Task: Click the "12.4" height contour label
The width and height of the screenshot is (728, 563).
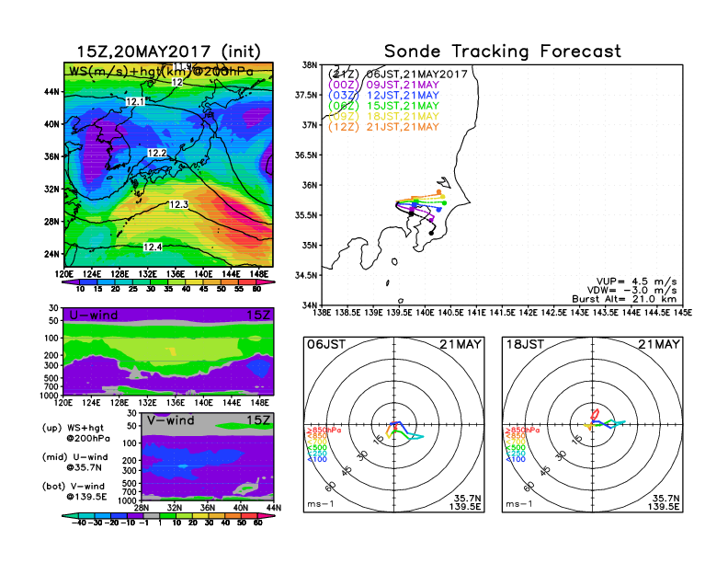Action: point(153,247)
